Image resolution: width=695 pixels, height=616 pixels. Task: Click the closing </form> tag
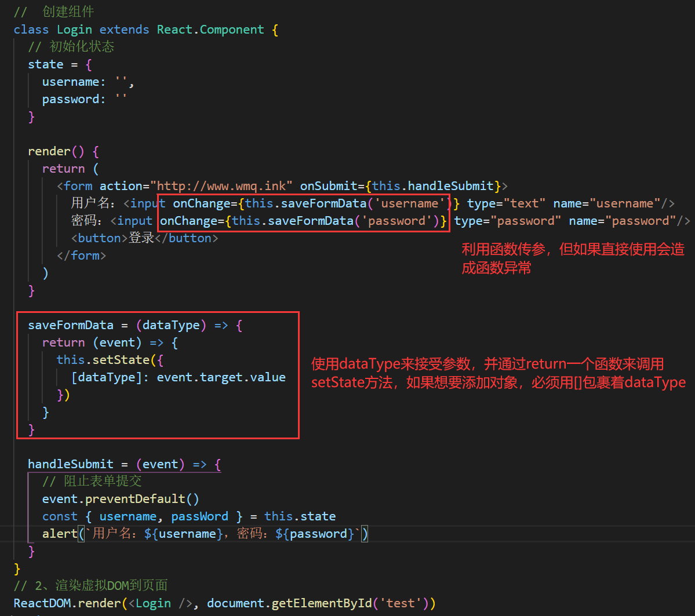pyautogui.click(x=82, y=256)
